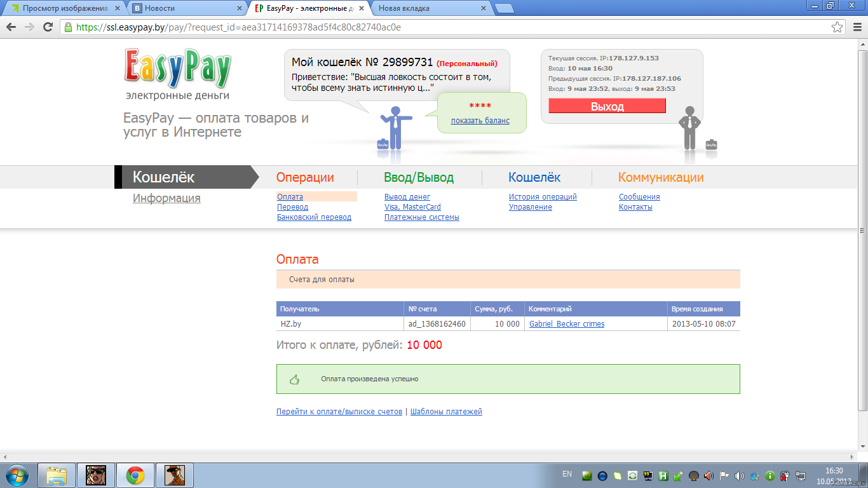Image resolution: width=868 pixels, height=488 pixels.
Task: Click the green SSL padlock icon
Action: coord(68,27)
